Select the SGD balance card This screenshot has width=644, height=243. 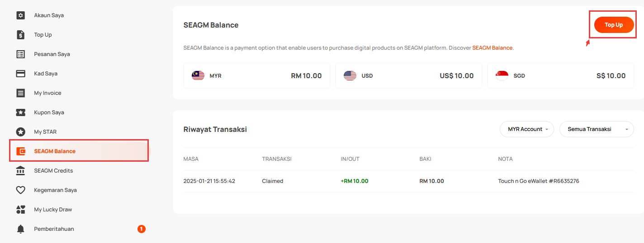coord(561,76)
